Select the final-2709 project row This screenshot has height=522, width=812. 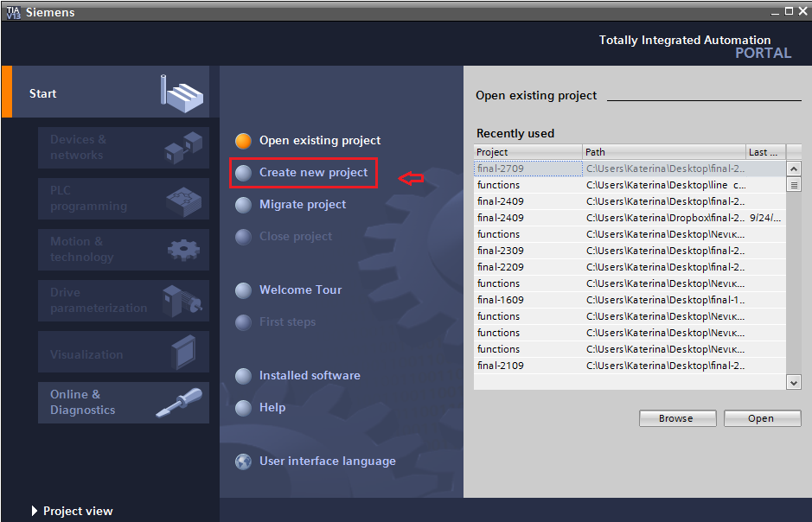[630, 169]
